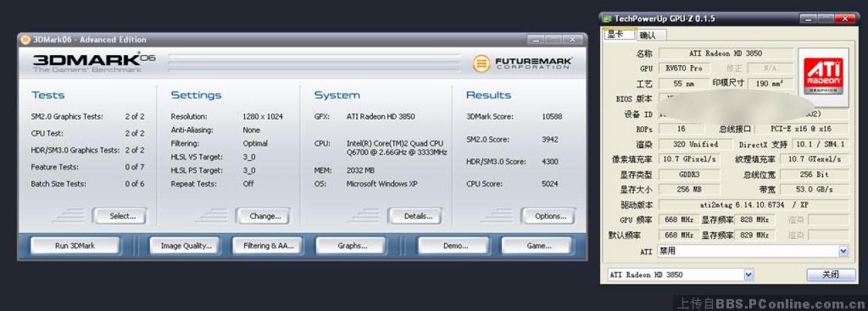
Task: Switch to the 显卡 tab
Action: (x=618, y=35)
